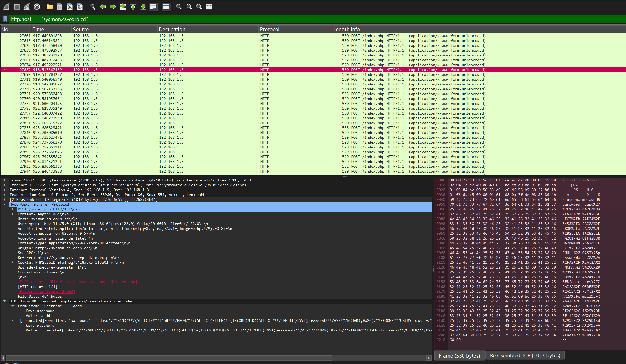Screen dimensions: 626x364
Task: Select the Key: username line
Action: click(40, 311)
